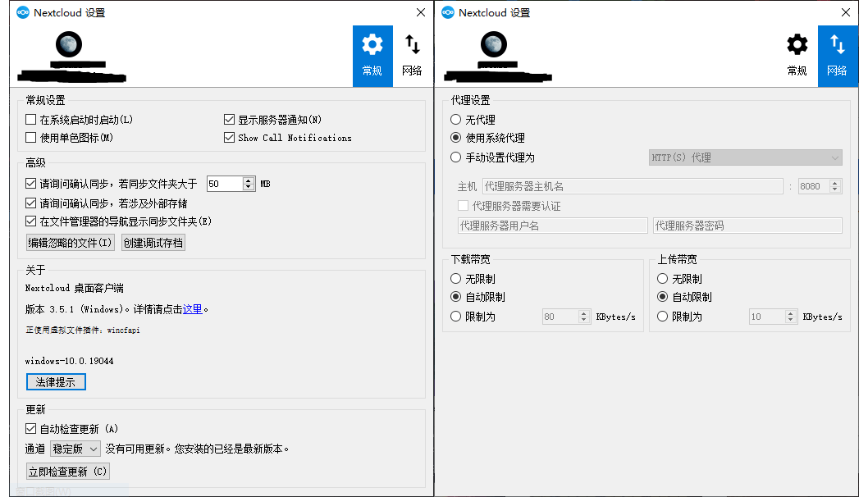
Task: Click the moon avatar in the right window
Action: pyautogui.click(x=493, y=44)
